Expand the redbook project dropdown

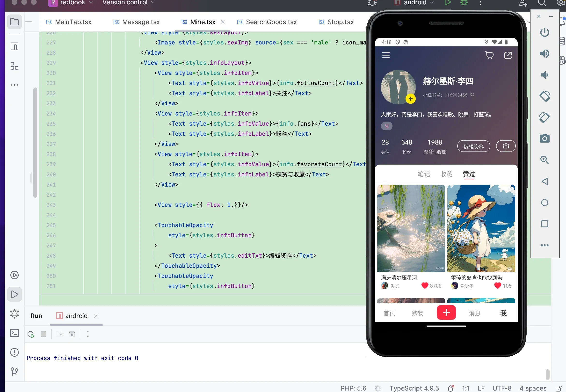(71, 2)
